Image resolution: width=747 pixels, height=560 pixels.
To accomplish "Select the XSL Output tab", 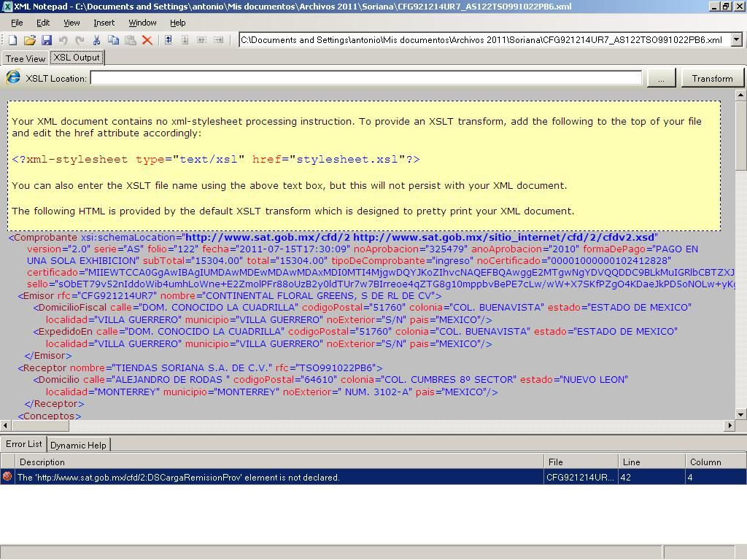I will point(76,58).
